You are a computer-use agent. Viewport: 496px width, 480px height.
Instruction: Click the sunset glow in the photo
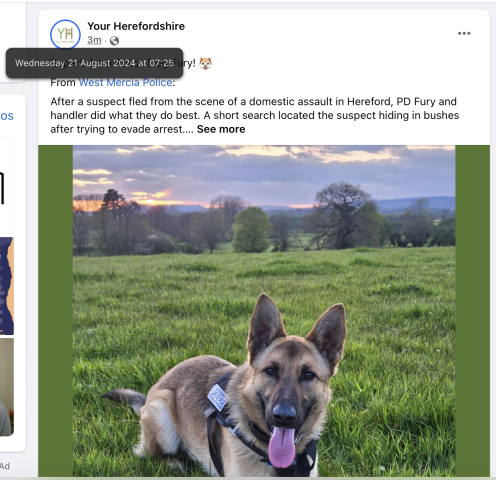pos(152,198)
